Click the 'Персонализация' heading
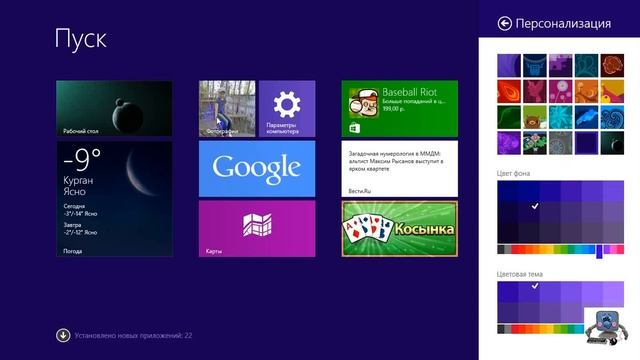The width and height of the screenshot is (640, 360). click(x=563, y=24)
